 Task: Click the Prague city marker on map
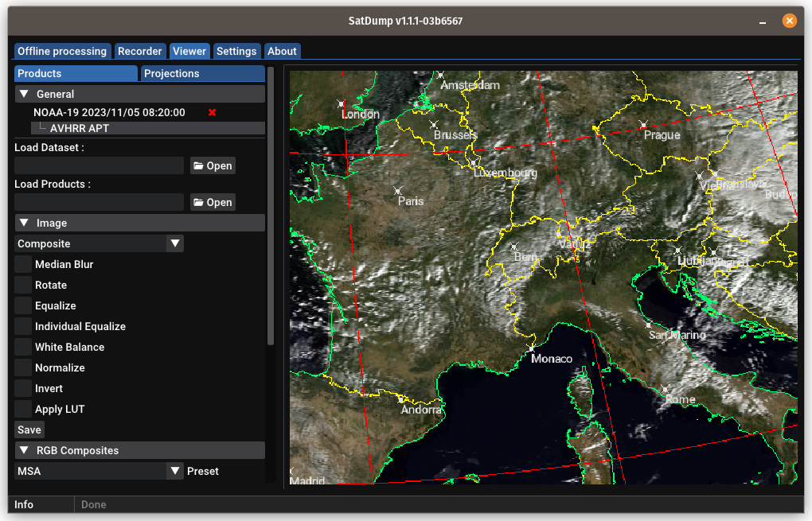pos(643,125)
